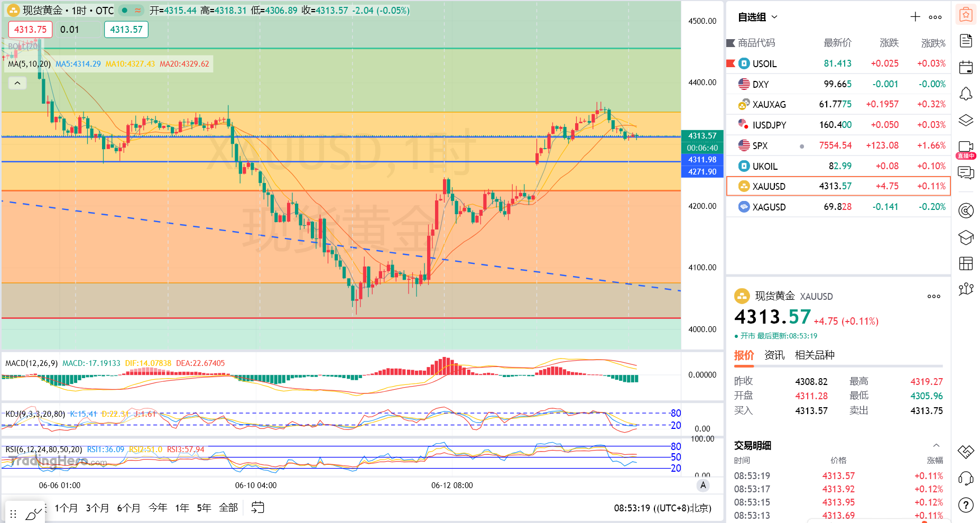Collapse the indicator legend arrow
Screen dimensions: 980x523
(x=17, y=83)
